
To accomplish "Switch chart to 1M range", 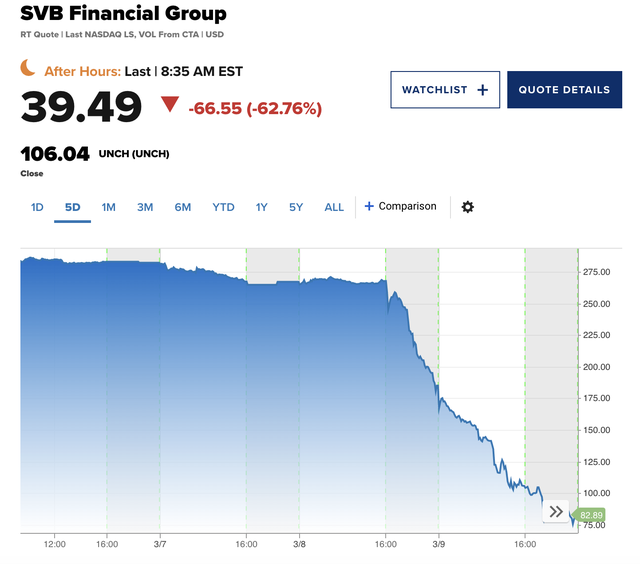I will click(x=108, y=207).
